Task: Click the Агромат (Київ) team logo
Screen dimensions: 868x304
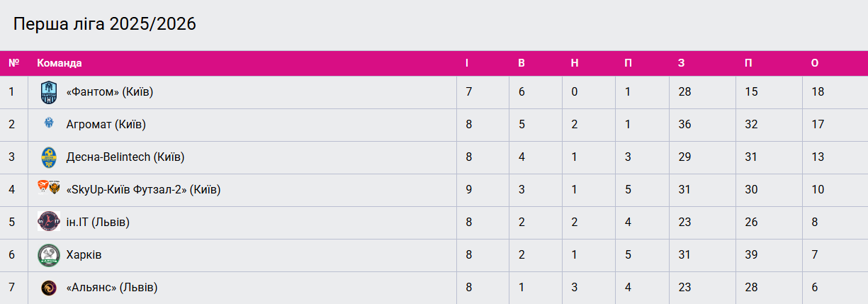Action: tap(48, 125)
